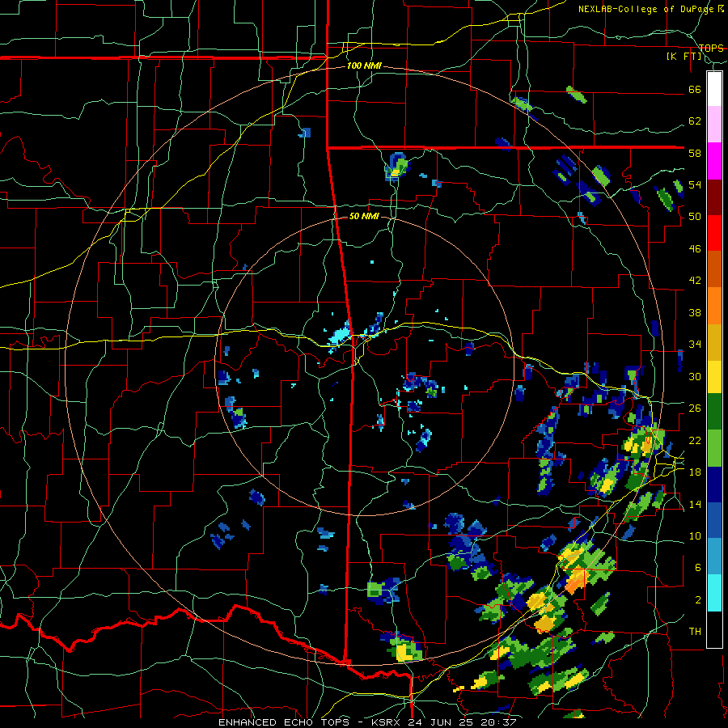The height and width of the screenshot is (728, 728).
Task: Select the magenta legend swatch
Action: click(714, 161)
